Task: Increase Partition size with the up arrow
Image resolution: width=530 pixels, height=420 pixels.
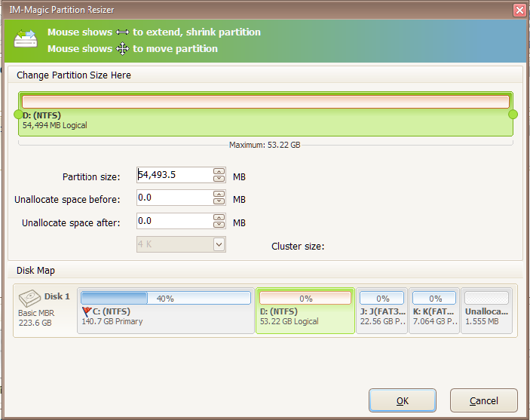Action: [219, 171]
